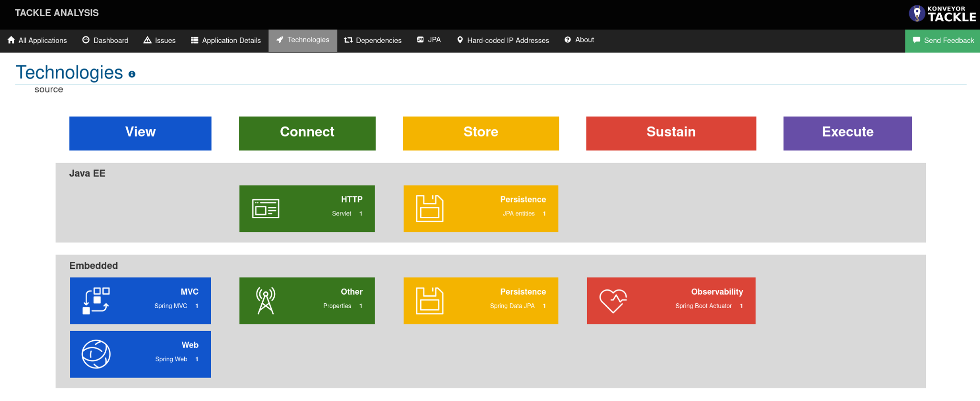Click the 'Web' card title
Screen dimensions: 980x401
[x=190, y=345]
